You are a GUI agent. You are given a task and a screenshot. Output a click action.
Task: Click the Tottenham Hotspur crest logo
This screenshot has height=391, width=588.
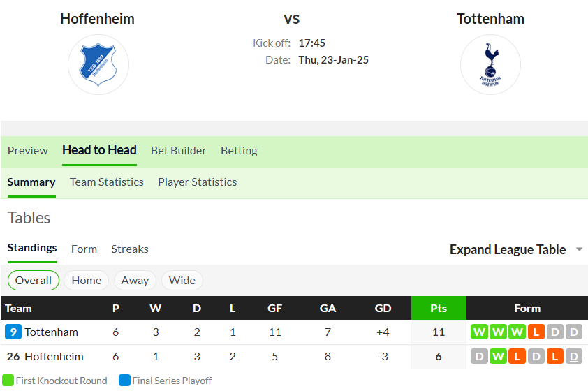[490, 64]
